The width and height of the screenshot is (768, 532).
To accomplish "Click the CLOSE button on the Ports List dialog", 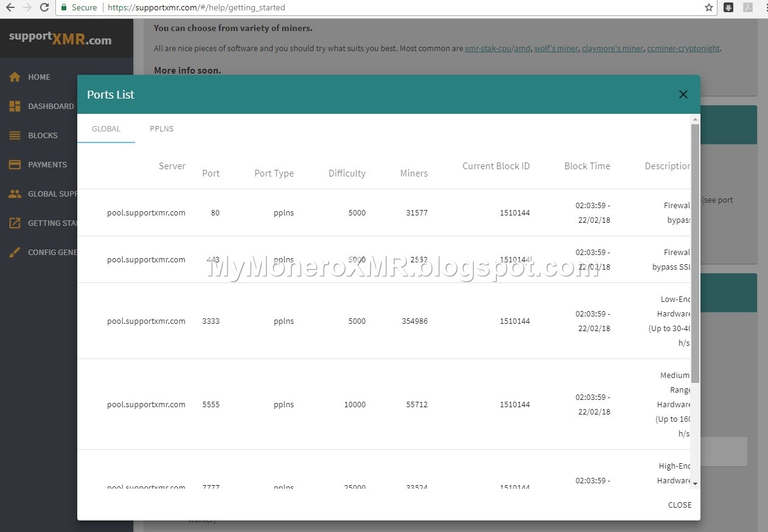I will [679, 505].
